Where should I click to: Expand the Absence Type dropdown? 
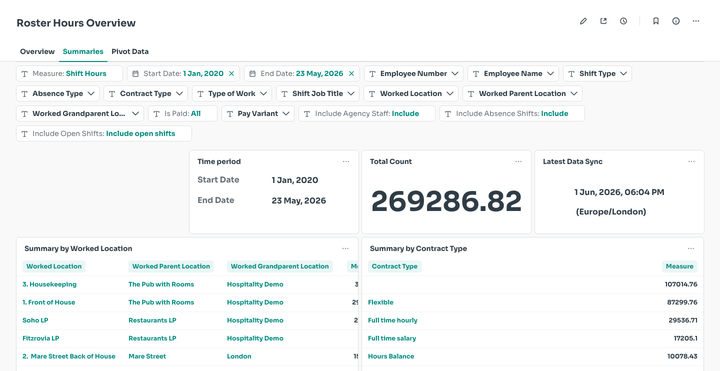tap(58, 94)
